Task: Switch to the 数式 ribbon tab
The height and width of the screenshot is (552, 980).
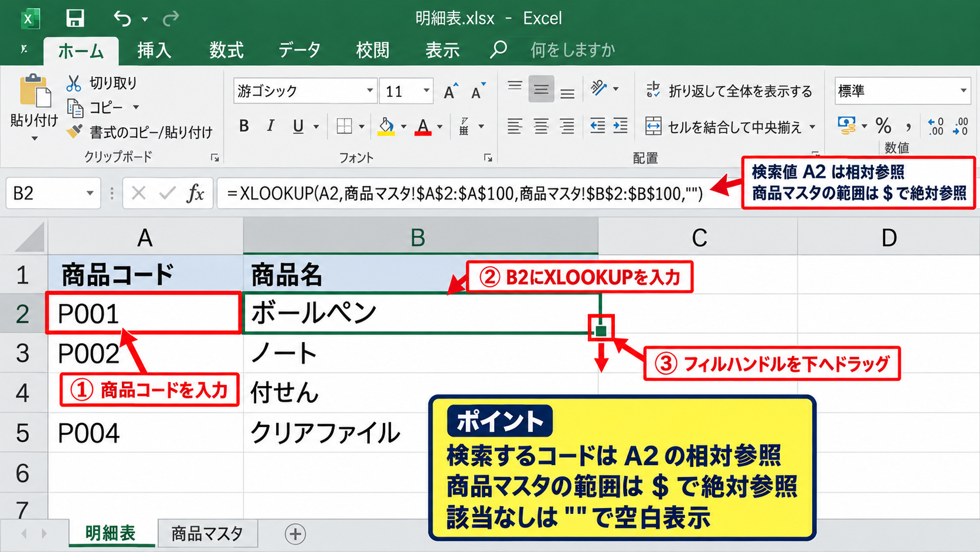Action: (226, 50)
